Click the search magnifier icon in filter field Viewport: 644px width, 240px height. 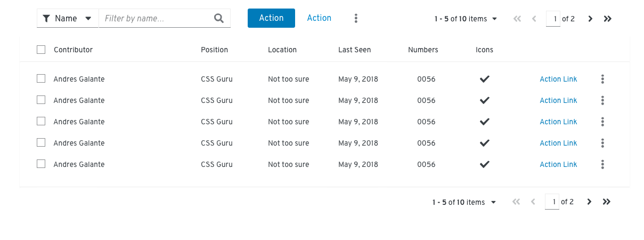click(x=219, y=18)
